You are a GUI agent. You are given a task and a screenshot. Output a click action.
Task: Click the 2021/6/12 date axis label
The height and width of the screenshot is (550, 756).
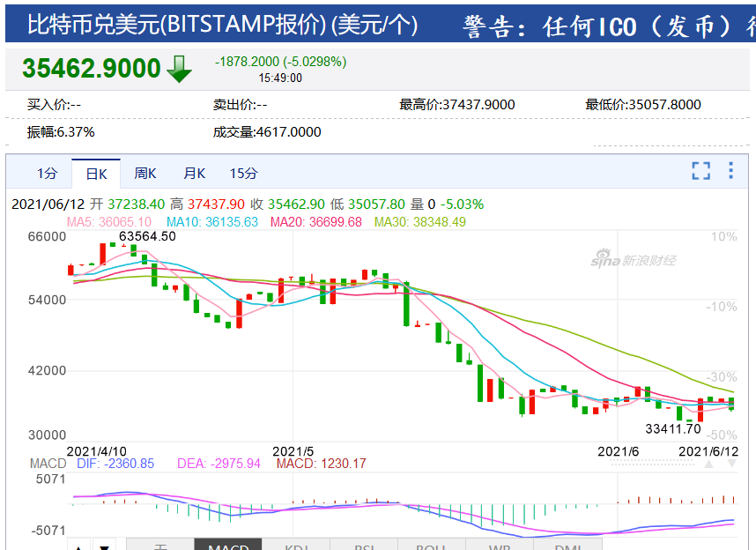tap(708, 451)
